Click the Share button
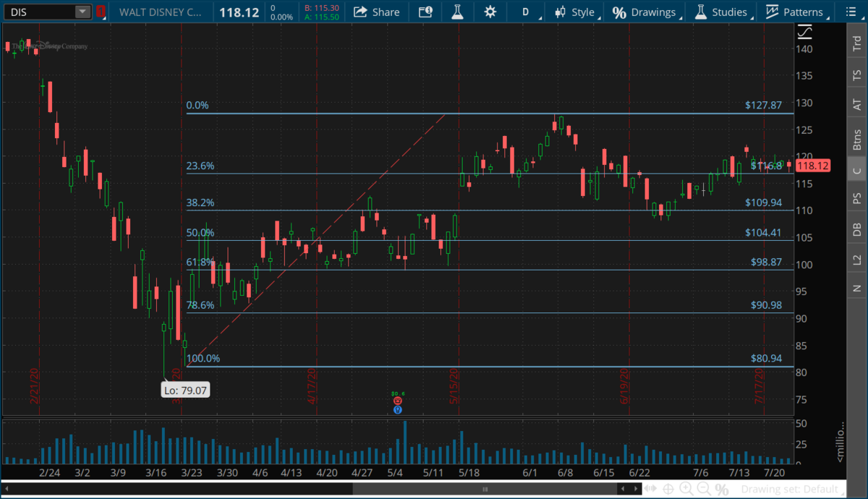This screenshot has width=868, height=499. (377, 12)
